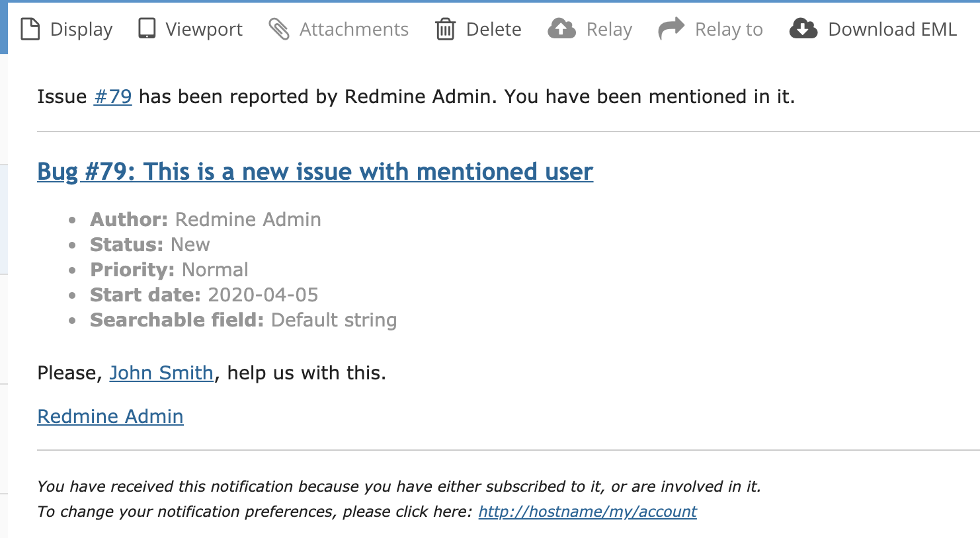Open the Viewport label in toolbar

(204, 30)
